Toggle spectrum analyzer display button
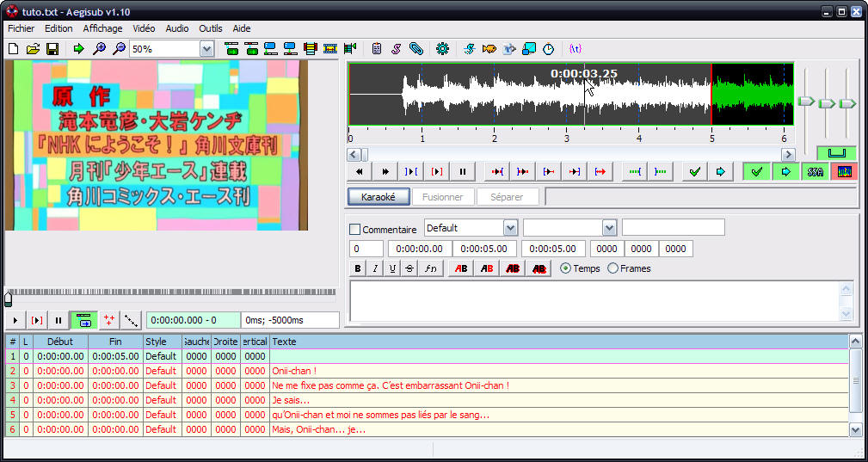The height and width of the screenshot is (462, 868). (844, 171)
